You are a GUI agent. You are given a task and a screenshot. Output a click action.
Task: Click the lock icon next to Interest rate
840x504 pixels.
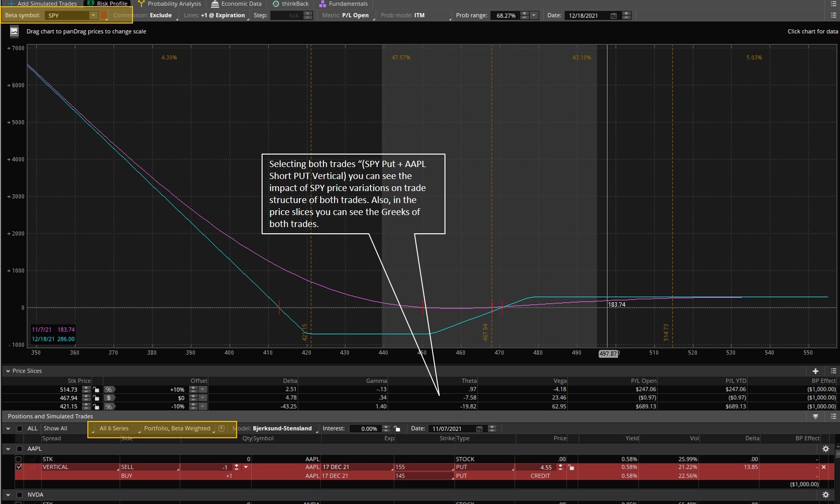[397, 429]
